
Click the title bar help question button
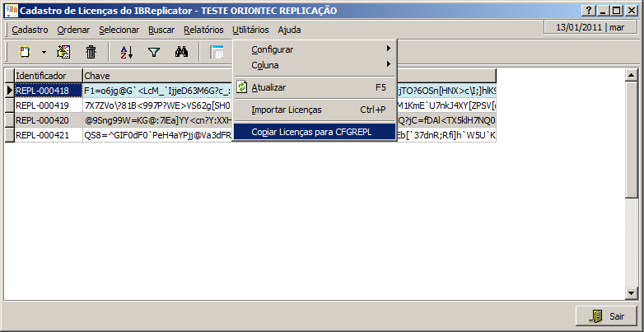(589, 11)
